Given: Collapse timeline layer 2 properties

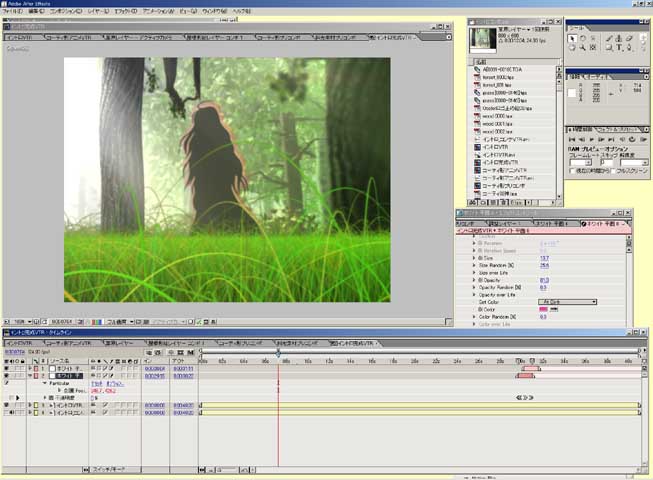Looking at the screenshot, I should click(30, 376).
